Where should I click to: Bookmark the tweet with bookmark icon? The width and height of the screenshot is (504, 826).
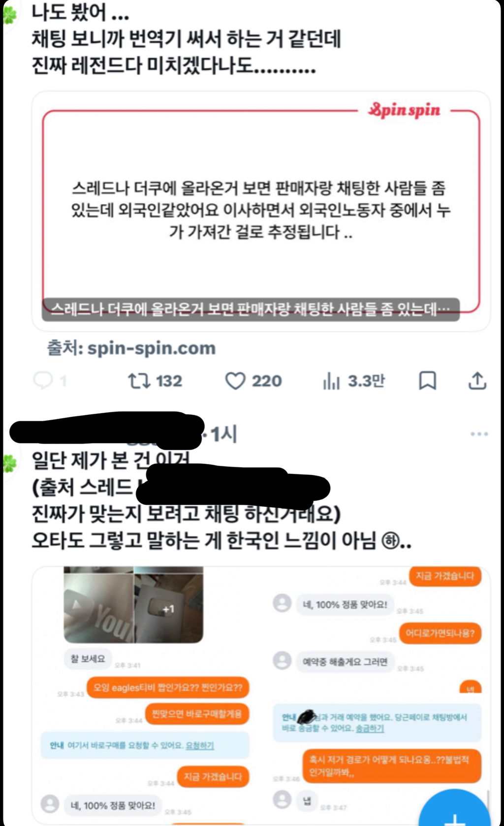(x=427, y=381)
